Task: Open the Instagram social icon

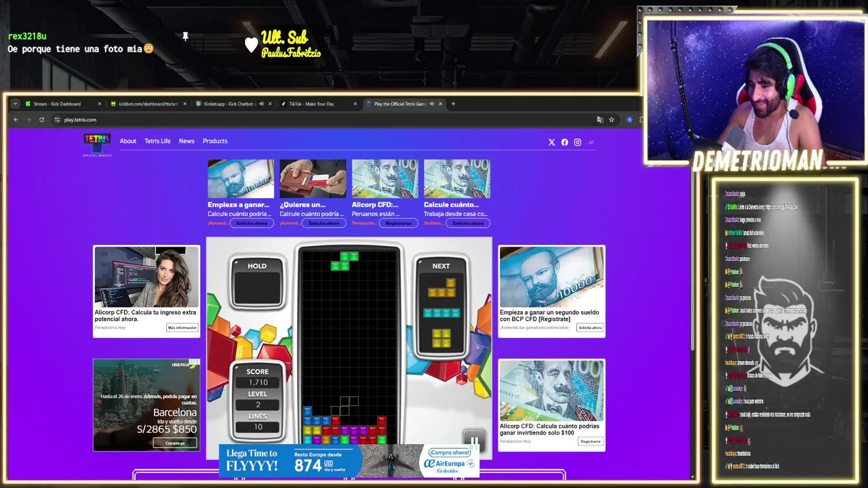Action: tap(578, 142)
